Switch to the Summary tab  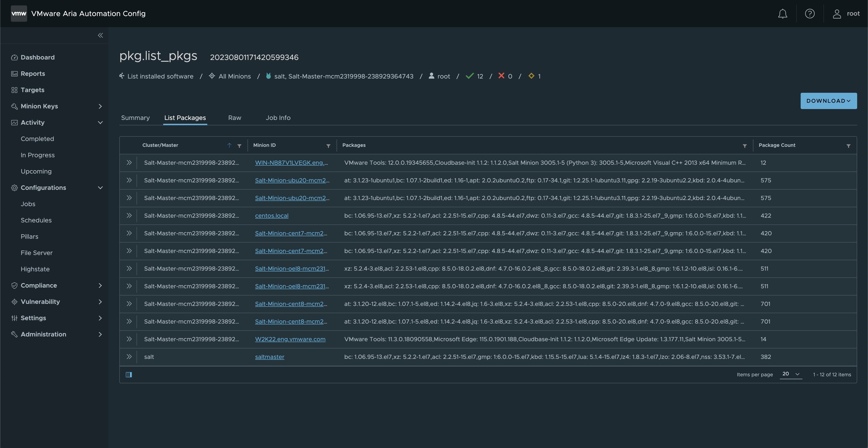coord(135,118)
